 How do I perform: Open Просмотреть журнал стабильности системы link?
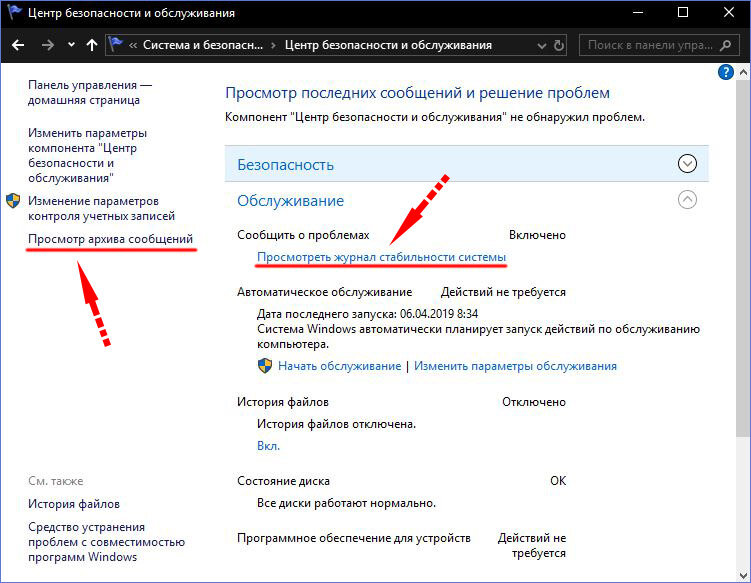381,257
